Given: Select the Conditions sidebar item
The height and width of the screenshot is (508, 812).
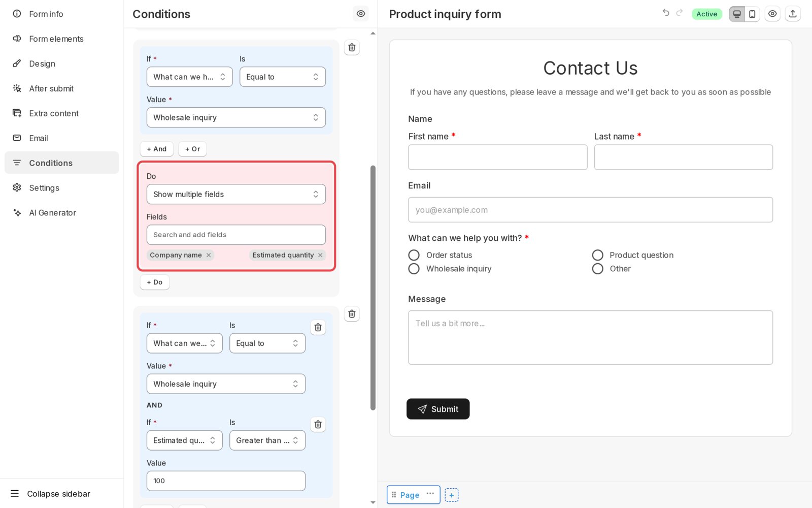Looking at the screenshot, I should coord(61,163).
